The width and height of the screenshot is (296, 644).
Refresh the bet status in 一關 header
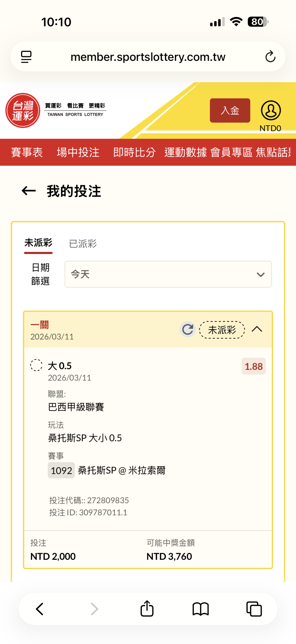(x=188, y=329)
